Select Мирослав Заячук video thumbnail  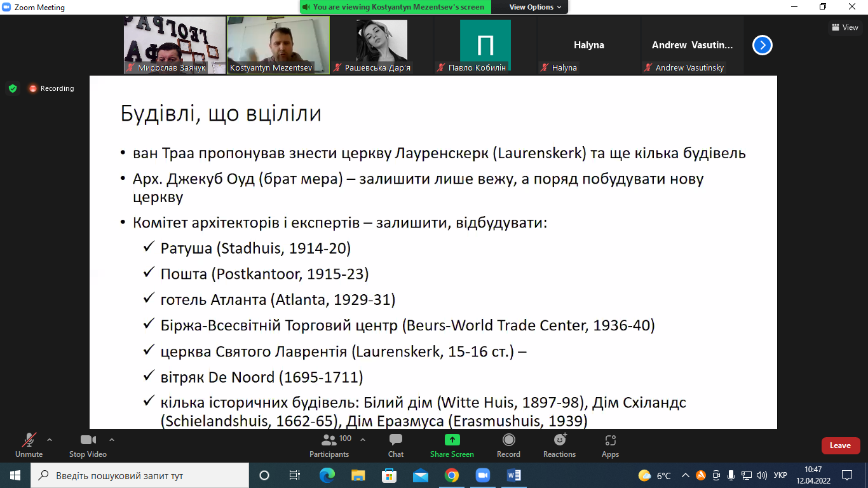point(175,45)
